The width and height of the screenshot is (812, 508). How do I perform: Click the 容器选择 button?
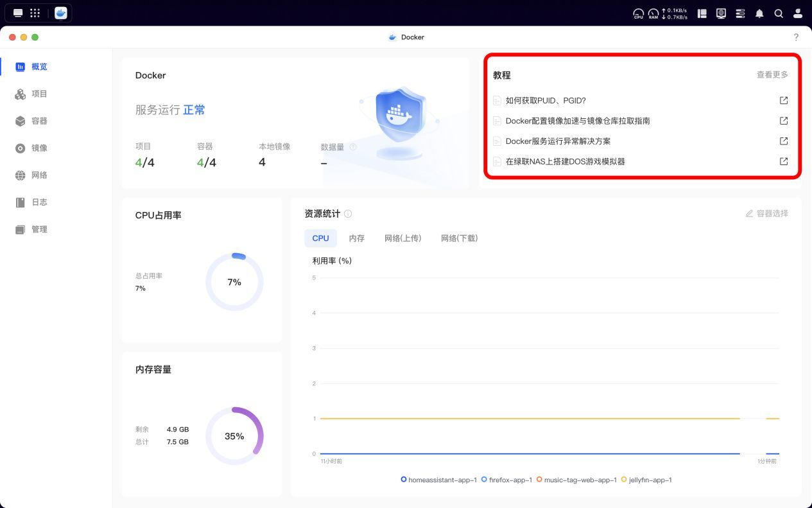click(x=766, y=213)
